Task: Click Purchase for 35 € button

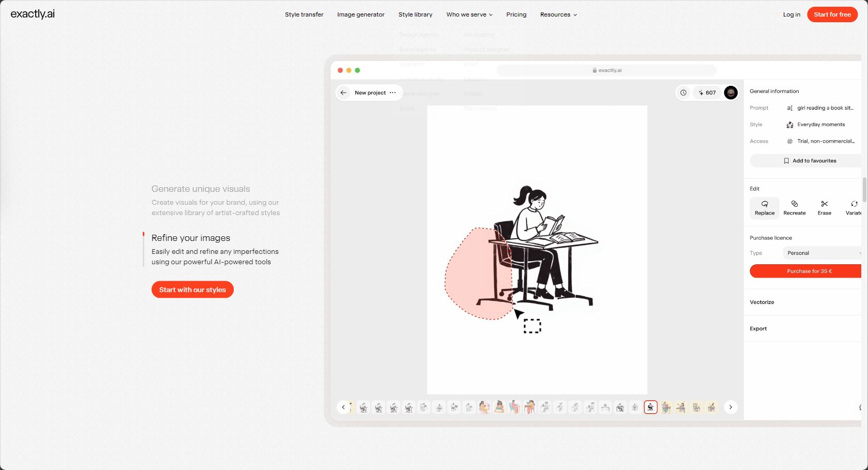Action: (x=806, y=271)
